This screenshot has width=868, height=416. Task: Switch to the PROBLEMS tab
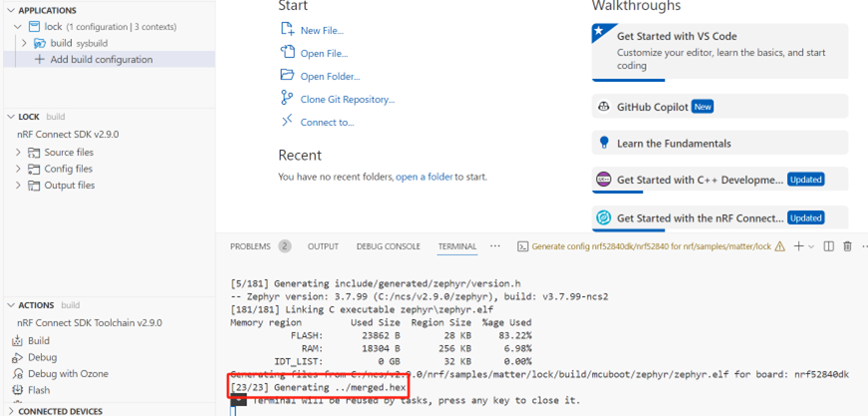click(250, 246)
